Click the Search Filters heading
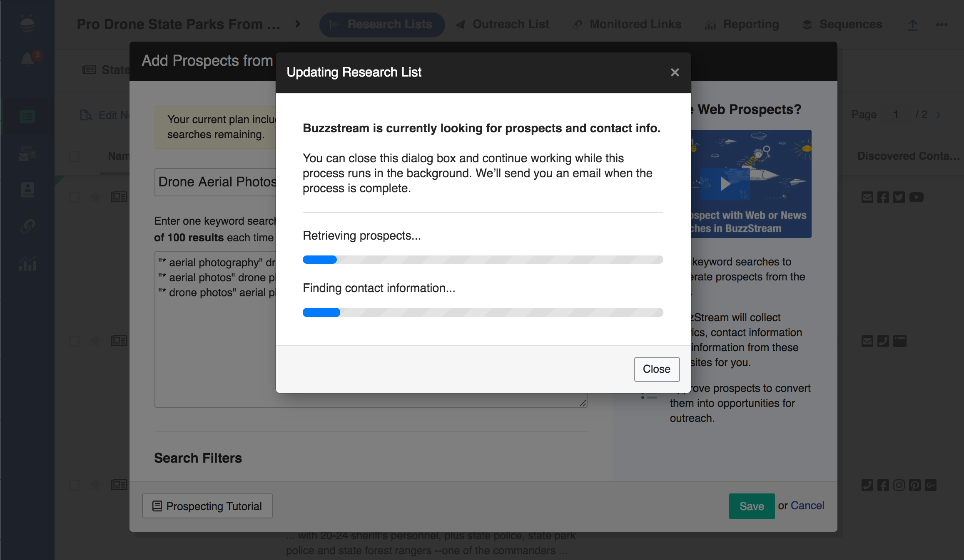 click(x=198, y=458)
